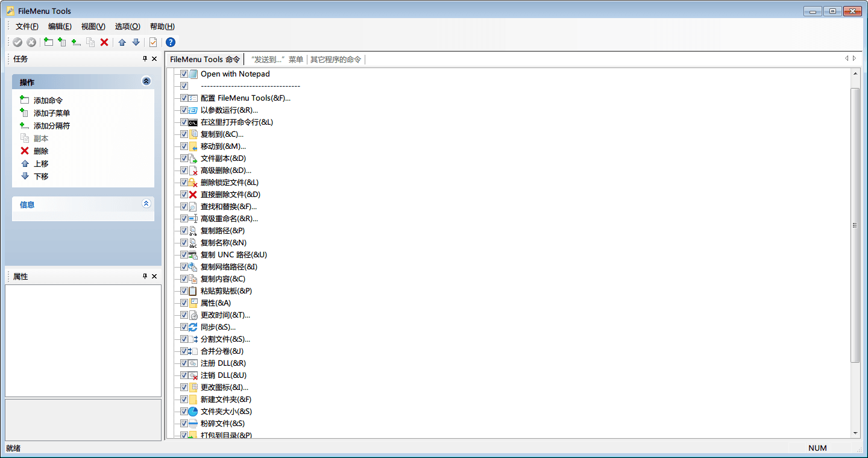Click the 下移 action link
The width and height of the screenshot is (868, 458).
41,177
